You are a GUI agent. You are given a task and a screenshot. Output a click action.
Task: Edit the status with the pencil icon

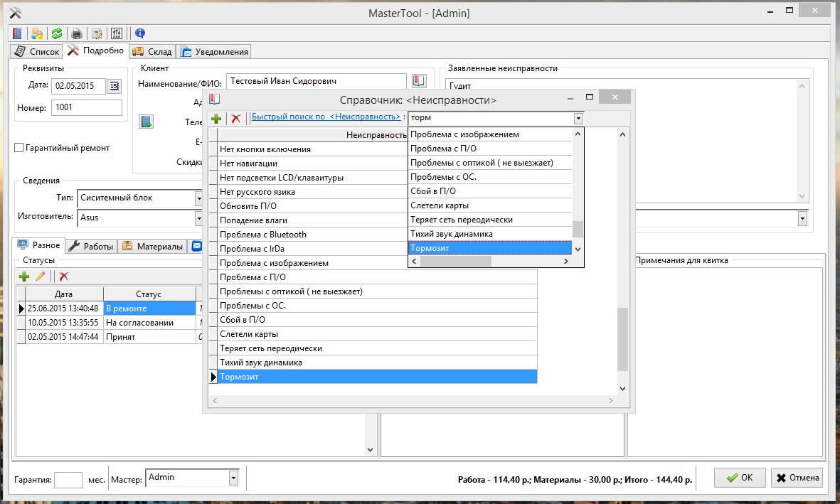point(40,277)
